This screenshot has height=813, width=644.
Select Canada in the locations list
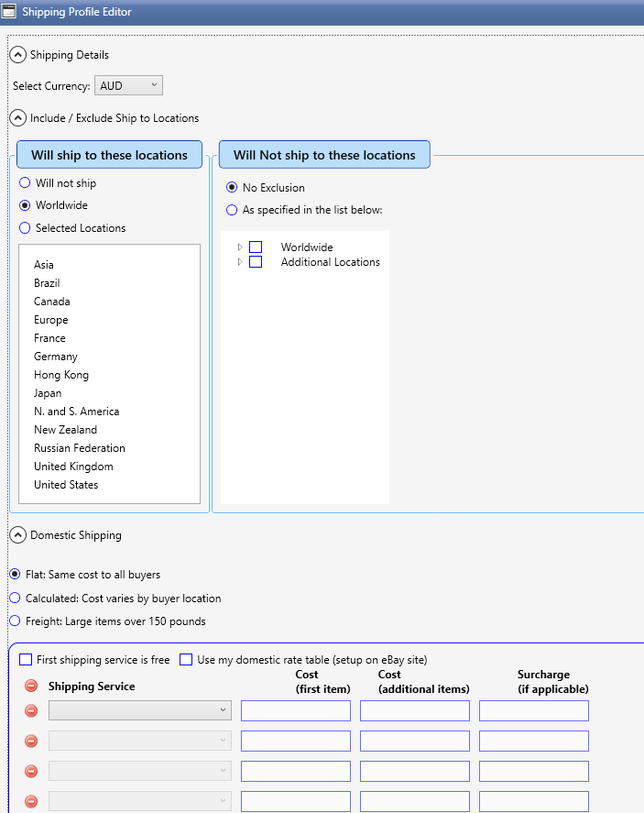coord(52,302)
